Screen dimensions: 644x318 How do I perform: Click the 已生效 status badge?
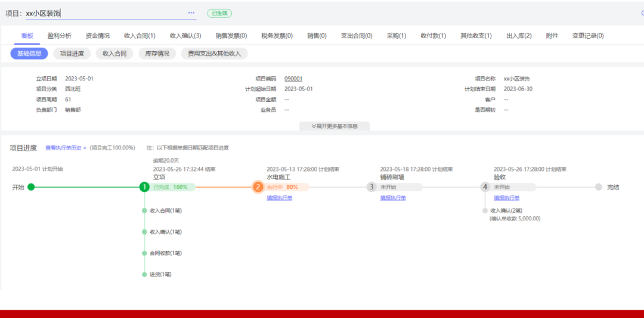click(219, 13)
